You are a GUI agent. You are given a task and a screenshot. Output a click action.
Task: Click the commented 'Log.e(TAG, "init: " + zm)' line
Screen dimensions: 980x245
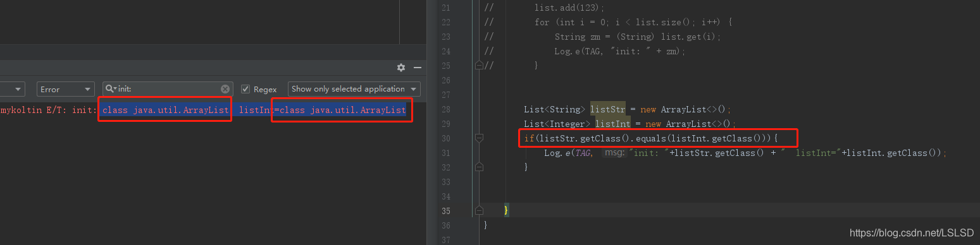(620, 51)
